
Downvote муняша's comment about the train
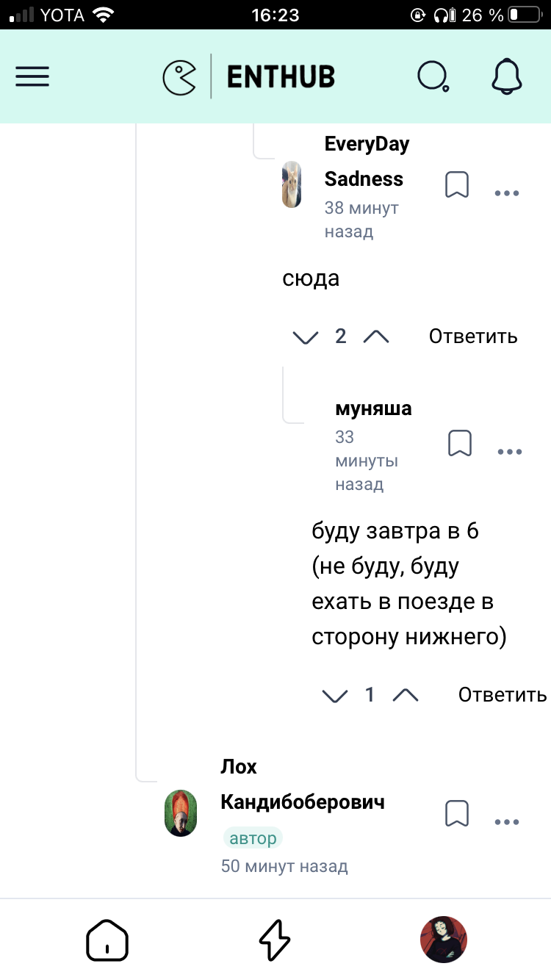(x=335, y=696)
